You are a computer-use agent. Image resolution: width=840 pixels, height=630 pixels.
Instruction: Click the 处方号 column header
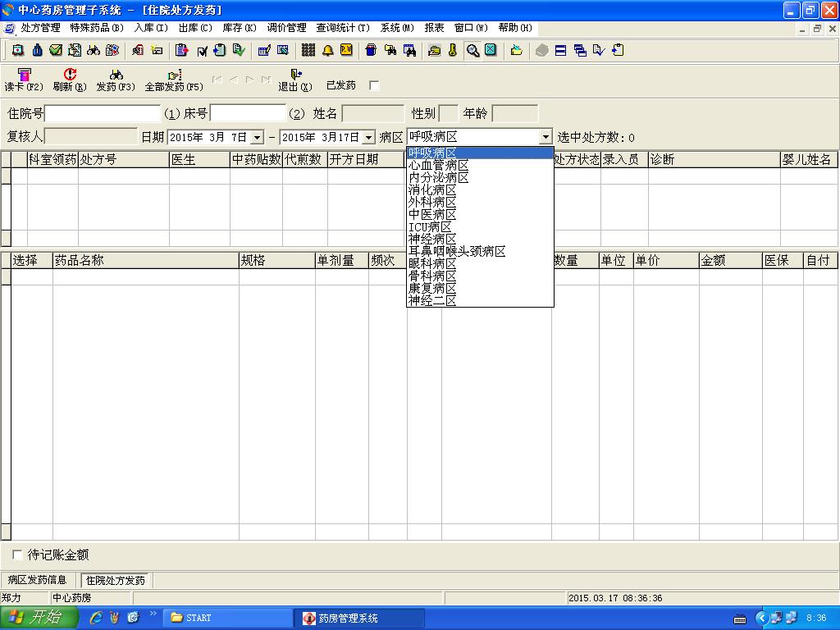point(124,160)
